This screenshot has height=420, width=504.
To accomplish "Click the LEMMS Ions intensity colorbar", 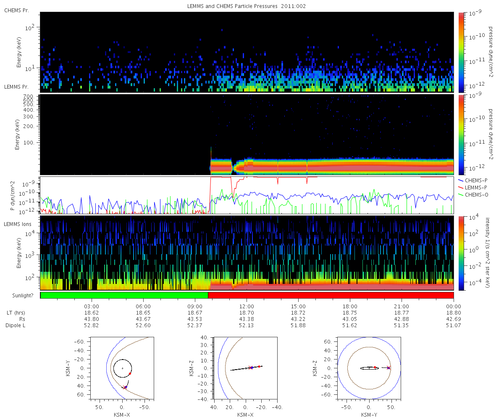I will [462, 253].
